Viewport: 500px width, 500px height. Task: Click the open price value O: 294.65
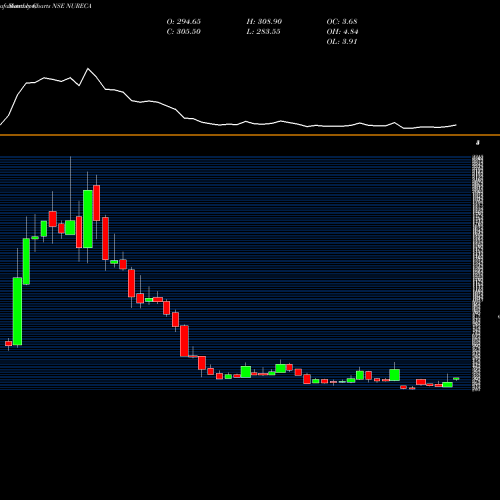[x=183, y=22]
